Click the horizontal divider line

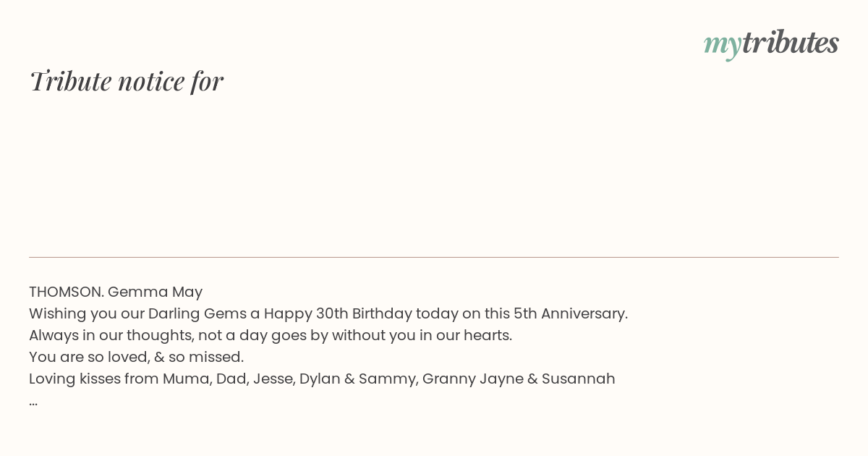(434, 257)
